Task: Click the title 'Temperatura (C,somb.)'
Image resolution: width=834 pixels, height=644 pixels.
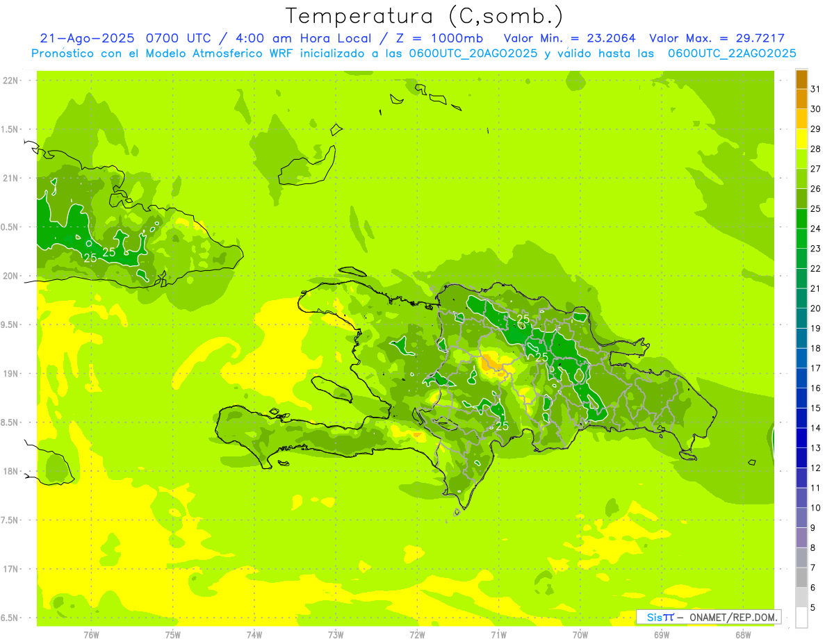Action: 425,16
